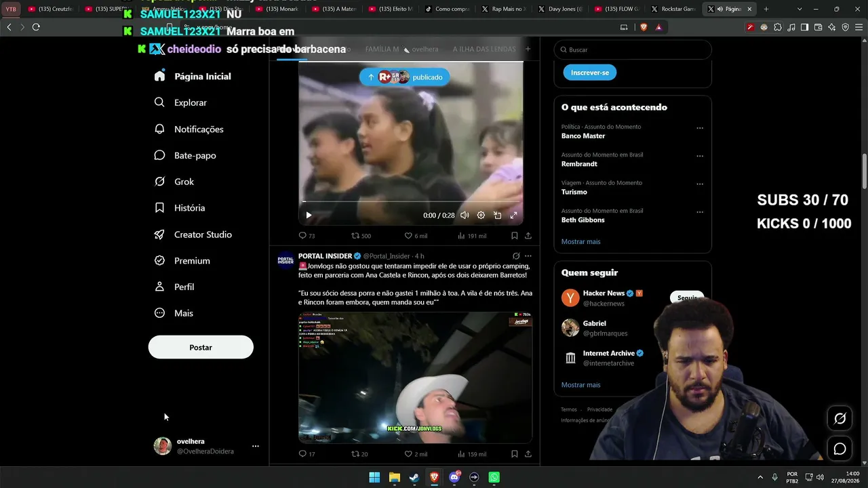868x488 pixels.
Task: Click Mostrar mais under trending topics
Action: point(580,242)
